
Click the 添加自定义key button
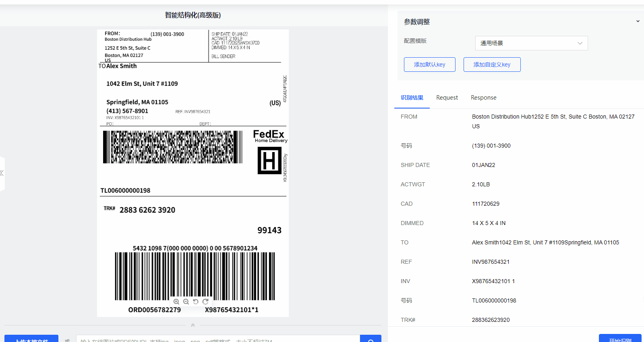(x=492, y=65)
